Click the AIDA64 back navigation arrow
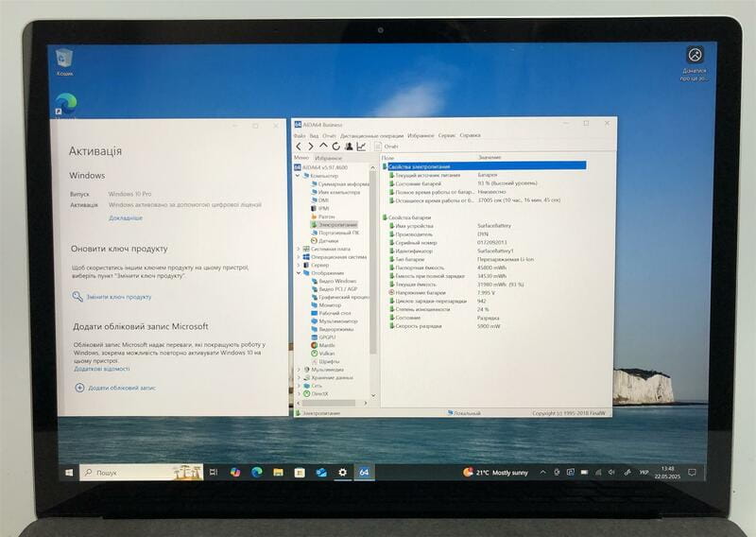Image resolution: width=756 pixels, height=537 pixels. (x=300, y=147)
